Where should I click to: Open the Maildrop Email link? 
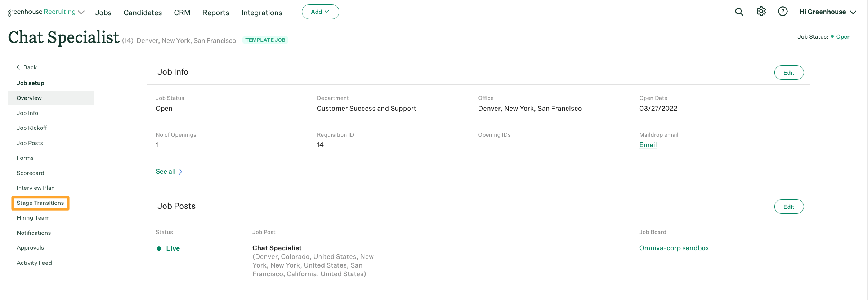648,145
